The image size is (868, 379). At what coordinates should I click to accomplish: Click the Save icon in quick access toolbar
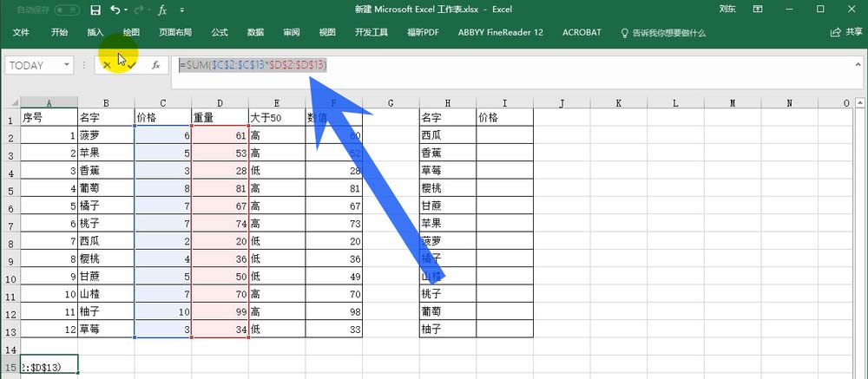point(95,10)
